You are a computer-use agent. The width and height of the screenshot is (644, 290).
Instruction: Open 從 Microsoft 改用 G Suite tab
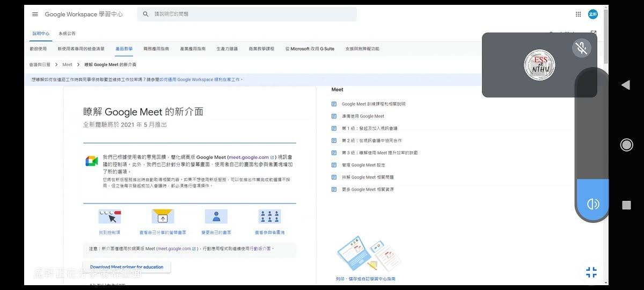310,48
